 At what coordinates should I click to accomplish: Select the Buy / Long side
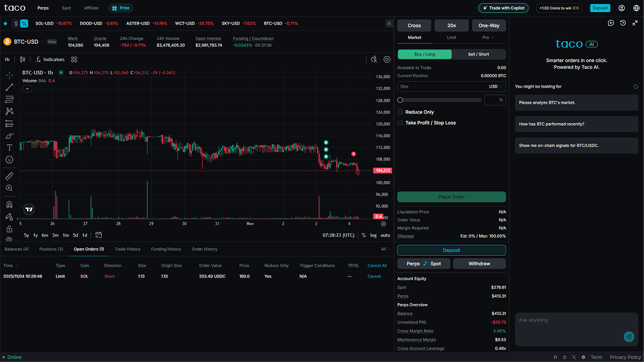pos(424,54)
